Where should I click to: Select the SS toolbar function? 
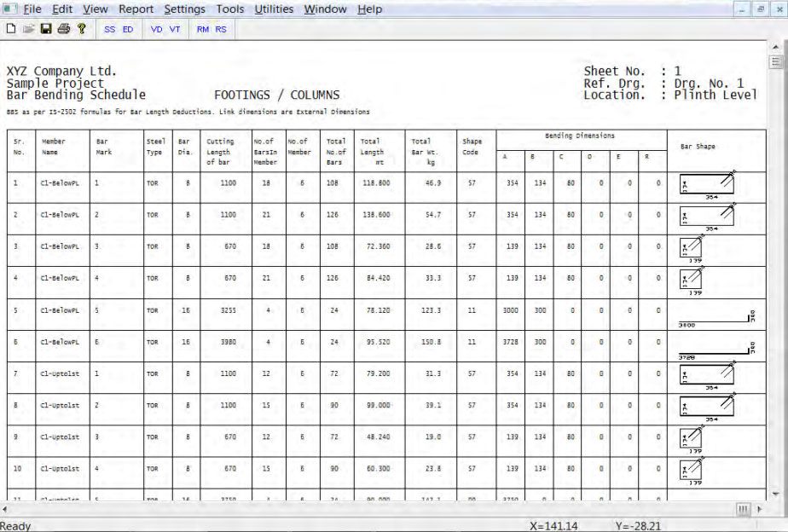pos(108,28)
